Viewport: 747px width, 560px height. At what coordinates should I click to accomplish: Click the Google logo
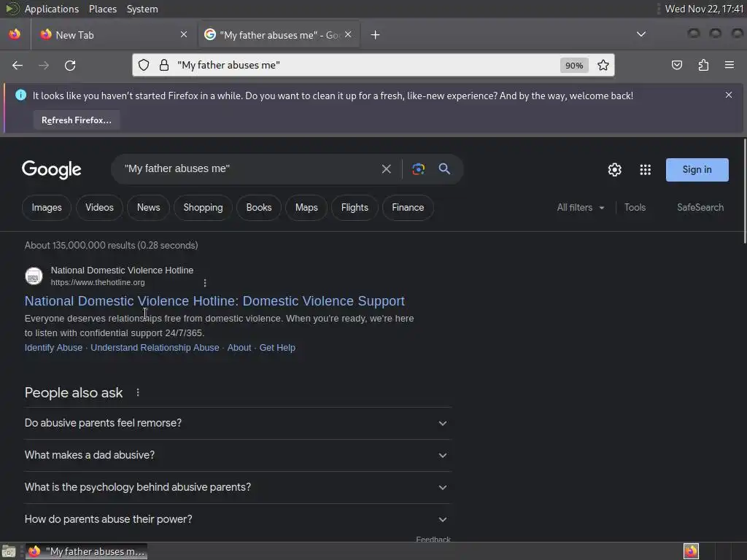[52, 169]
